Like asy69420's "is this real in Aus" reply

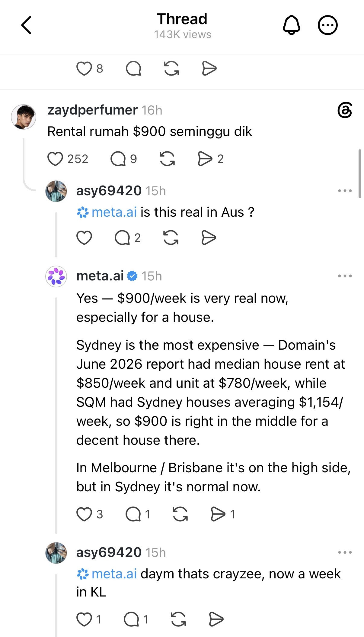84,238
